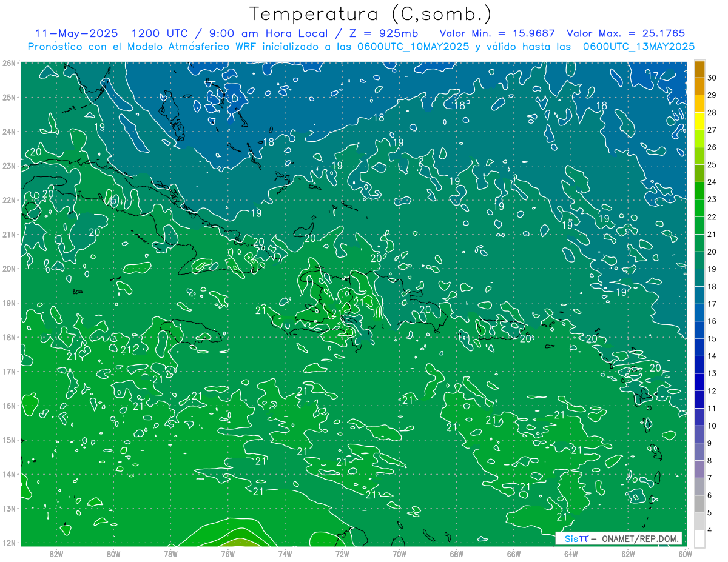Click the 20N latitude axis label

(x=9, y=269)
